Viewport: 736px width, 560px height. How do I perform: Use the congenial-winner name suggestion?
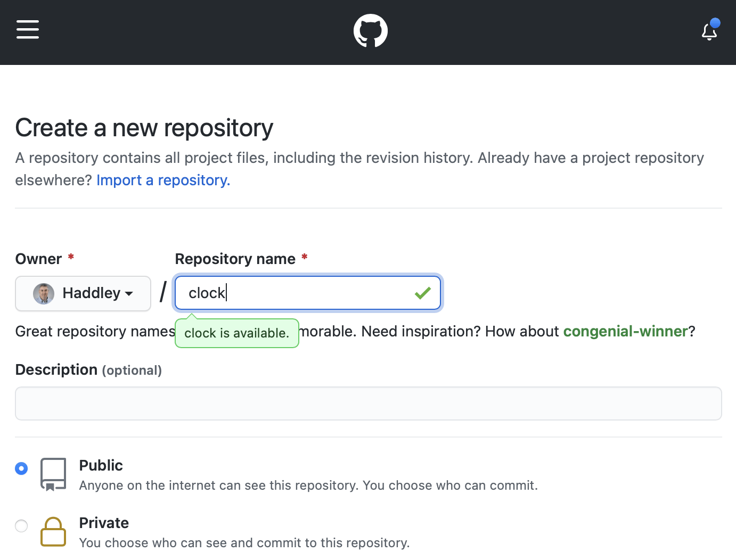pyautogui.click(x=625, y=332)
